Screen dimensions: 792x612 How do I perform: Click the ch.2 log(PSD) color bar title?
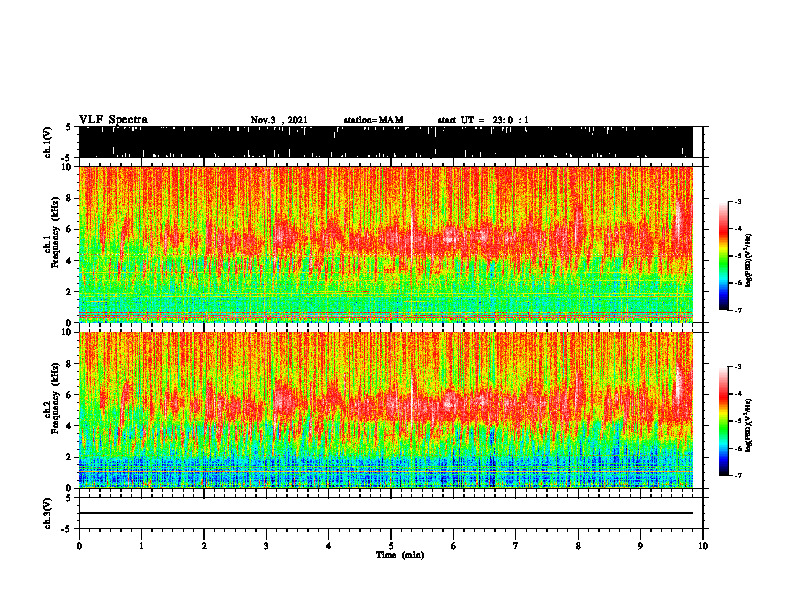pos(749,425)
